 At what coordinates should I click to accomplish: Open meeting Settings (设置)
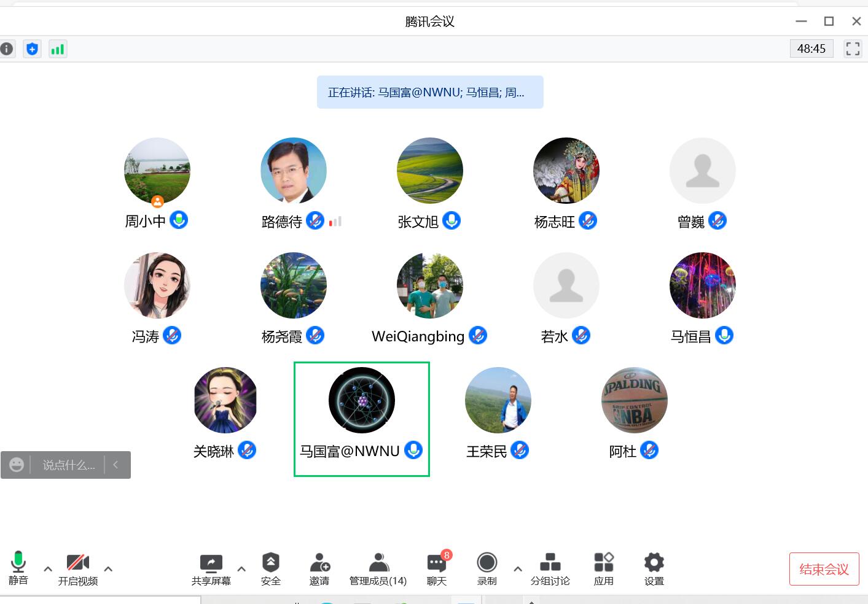654,568
